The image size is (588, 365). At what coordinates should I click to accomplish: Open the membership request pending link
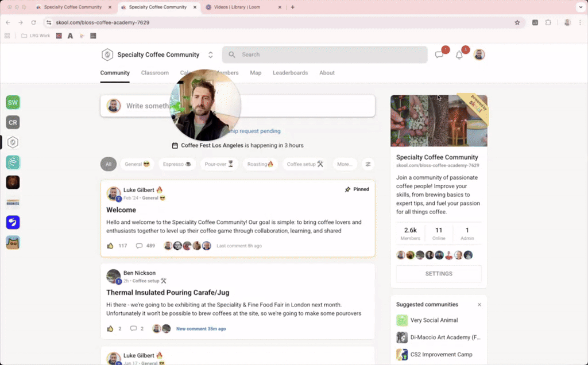tap(254, 131)
